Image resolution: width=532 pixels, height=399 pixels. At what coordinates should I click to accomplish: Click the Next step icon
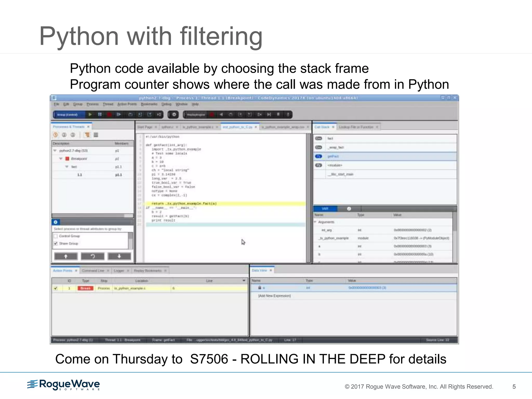[130, 115]
